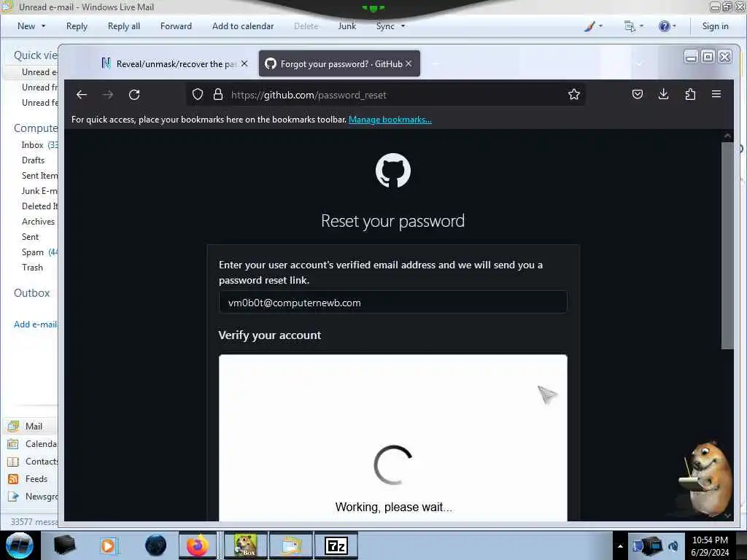
Task: Click the 7z taskbar icon
Action: pyautogui.click(x=336, y=545)
